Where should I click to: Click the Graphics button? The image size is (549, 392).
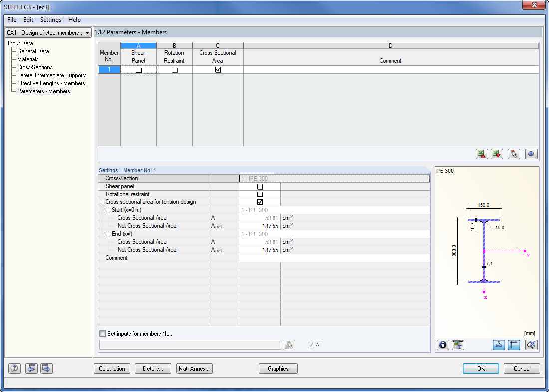[278, 368]
